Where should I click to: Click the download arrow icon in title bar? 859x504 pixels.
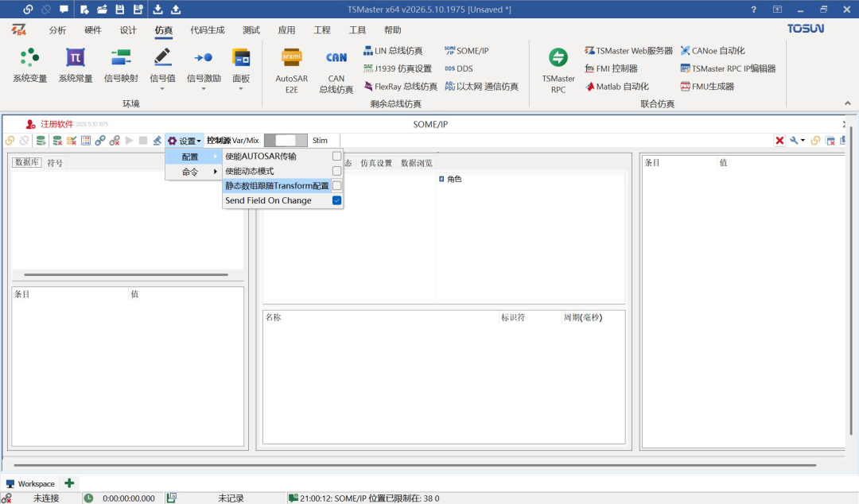[157, 10]
